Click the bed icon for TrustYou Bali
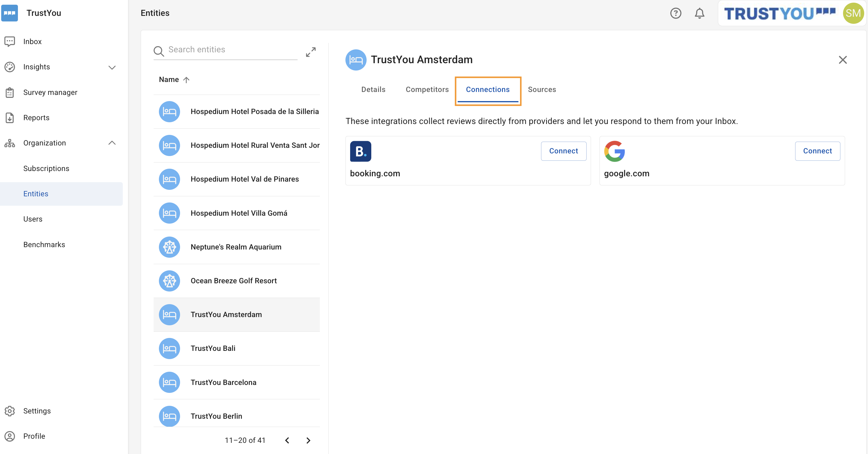Viewport: 868px width, 454px height. pos(169,349)
